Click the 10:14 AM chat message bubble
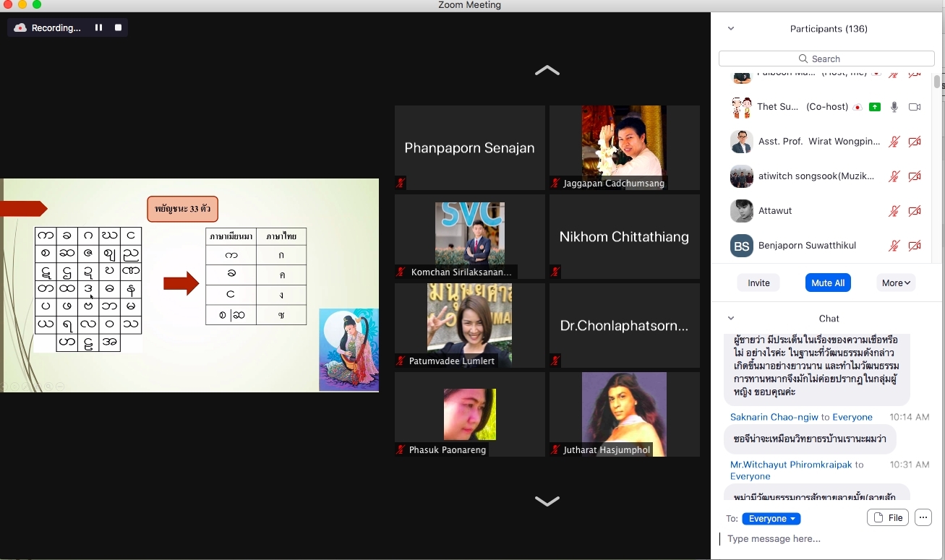The width and height of the screenshot is (945, 560). [x=810, y=439]
